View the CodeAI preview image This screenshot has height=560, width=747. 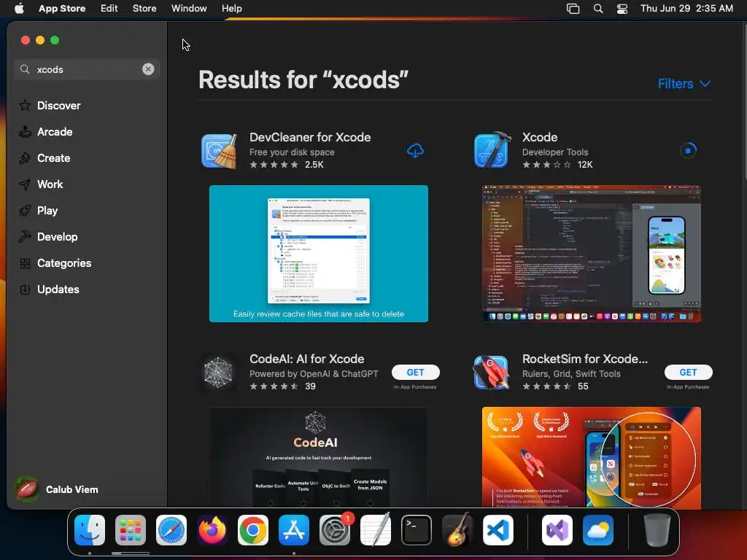pos(319,457)
